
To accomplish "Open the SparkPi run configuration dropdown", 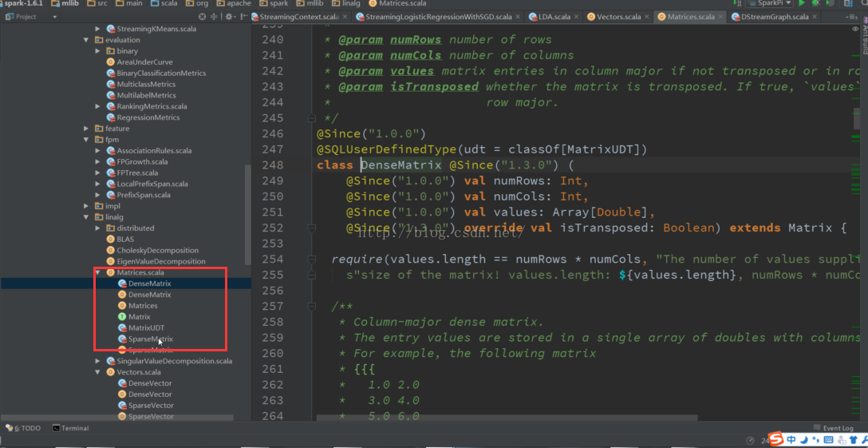I will point(769,2).
